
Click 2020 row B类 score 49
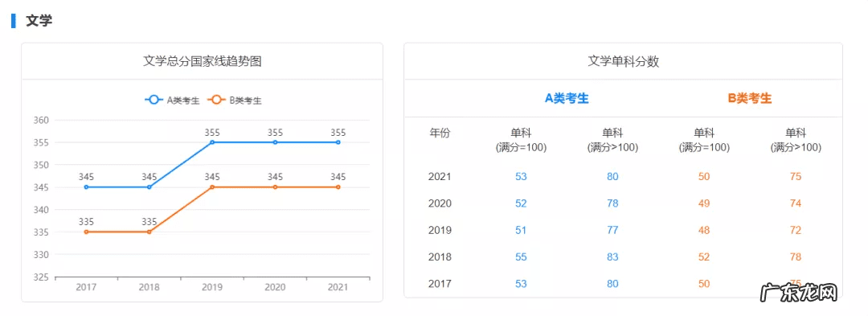(704, 203)
